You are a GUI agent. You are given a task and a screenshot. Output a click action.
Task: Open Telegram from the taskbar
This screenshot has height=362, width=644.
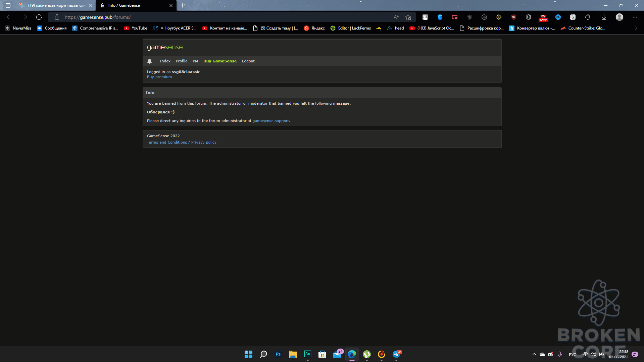pos(396,354)
